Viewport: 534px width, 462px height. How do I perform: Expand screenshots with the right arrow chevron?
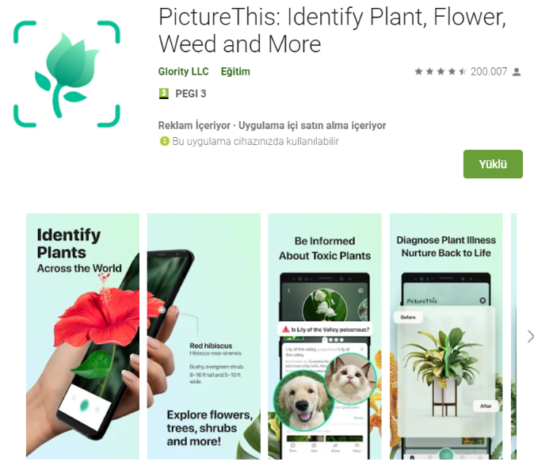pos(530,336)
